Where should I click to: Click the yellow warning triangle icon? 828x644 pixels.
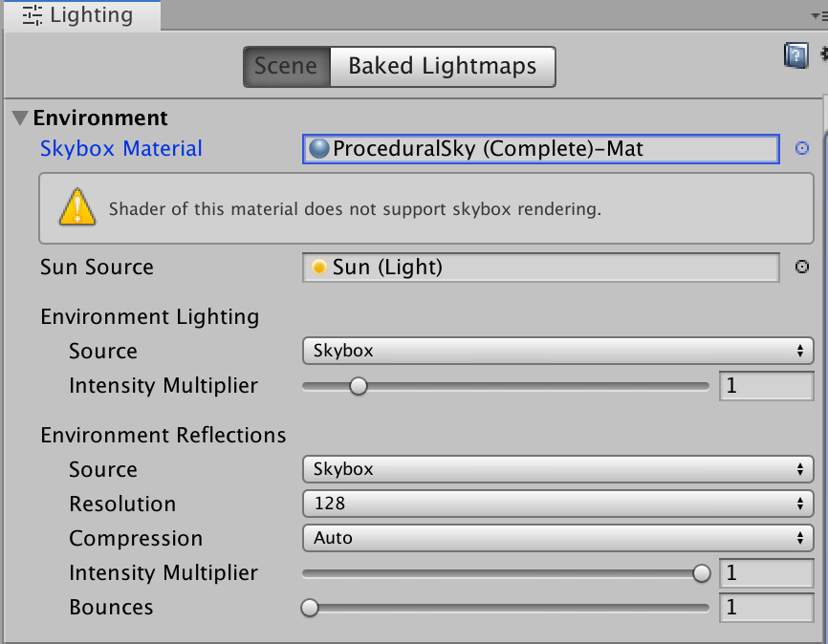[77, 207]
